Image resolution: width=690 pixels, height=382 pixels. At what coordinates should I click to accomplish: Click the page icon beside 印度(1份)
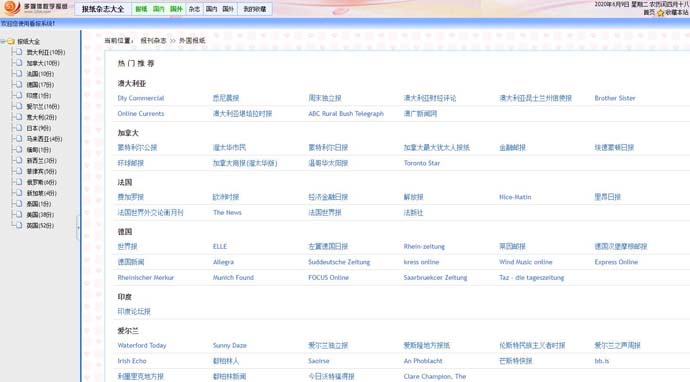[19, 95]
